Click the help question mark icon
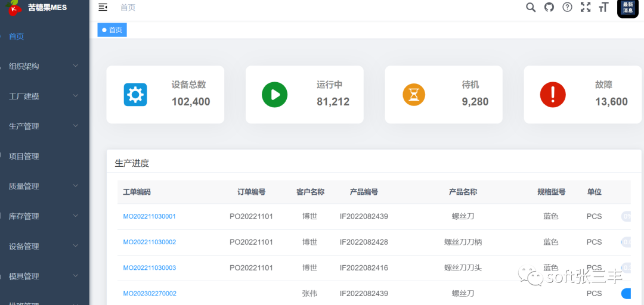Viewport: 644px width, 305px height. tap(568, 7)
